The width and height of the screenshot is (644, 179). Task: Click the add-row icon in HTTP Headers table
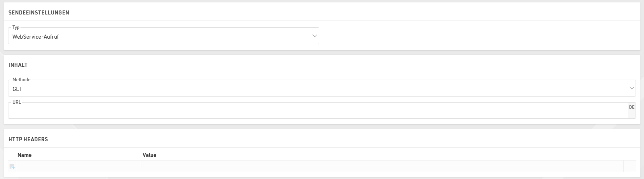12,167
